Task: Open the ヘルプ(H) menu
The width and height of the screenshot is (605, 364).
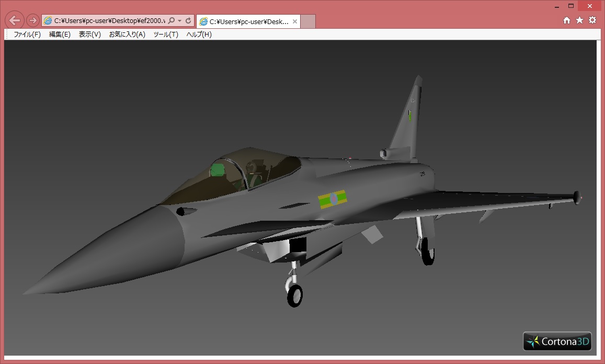Action: point(199,35)
